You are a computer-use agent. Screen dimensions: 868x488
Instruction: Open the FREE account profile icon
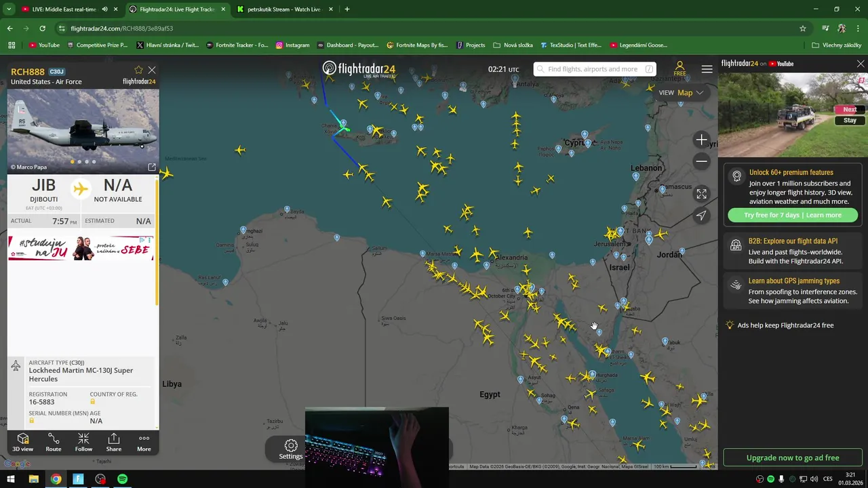(679, 68)
